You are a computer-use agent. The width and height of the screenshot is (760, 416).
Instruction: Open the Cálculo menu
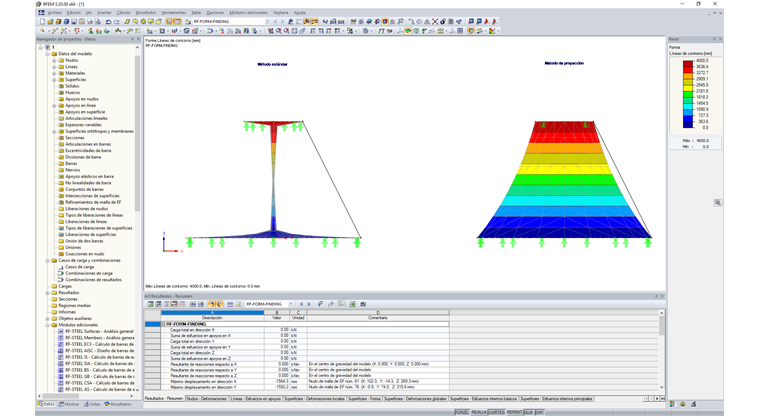click(x=124, y=13)
